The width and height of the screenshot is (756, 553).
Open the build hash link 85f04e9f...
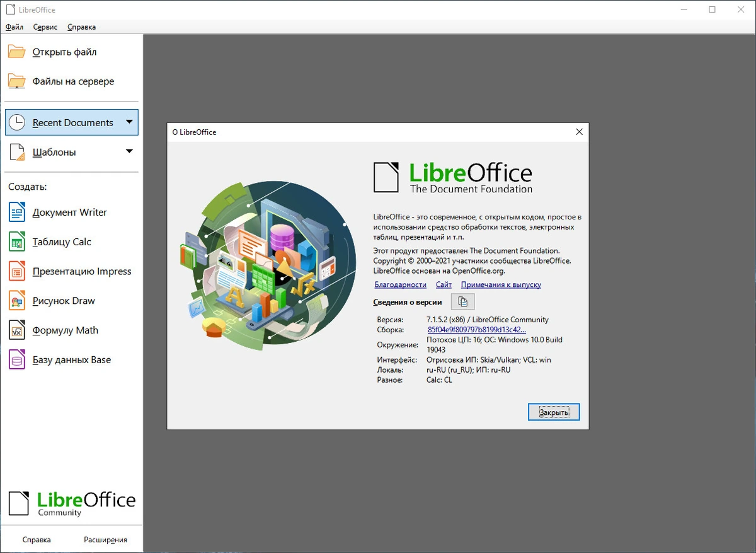click(476, 330)
